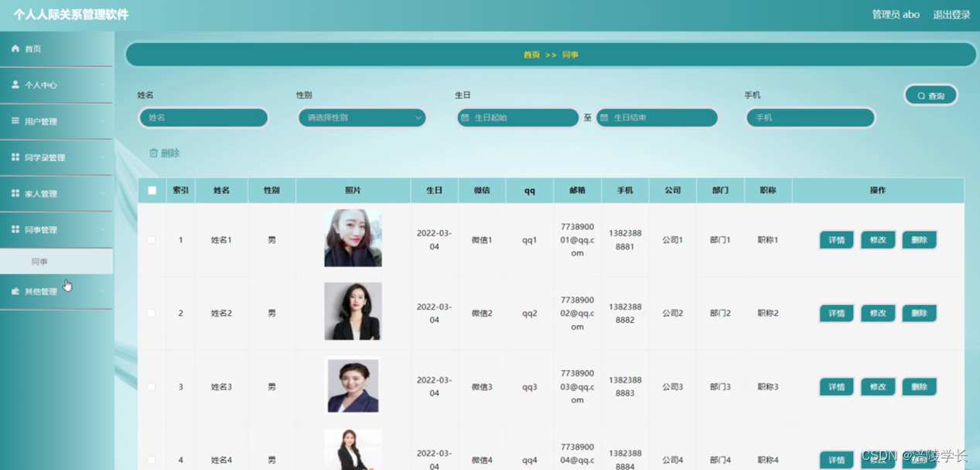Expand the 个人中心 menu chevron
980x470 pixels.
(102, 85)
